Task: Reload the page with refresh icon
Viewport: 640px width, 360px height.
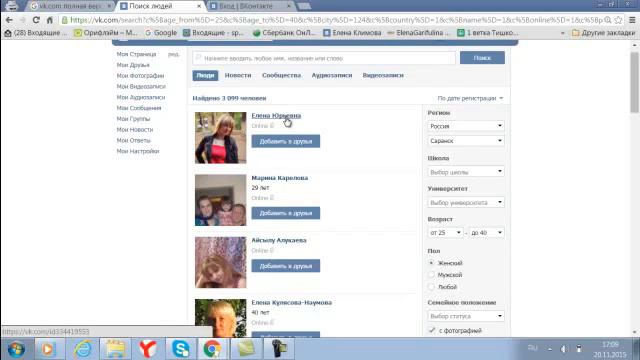Action: (x=36, y=20)
